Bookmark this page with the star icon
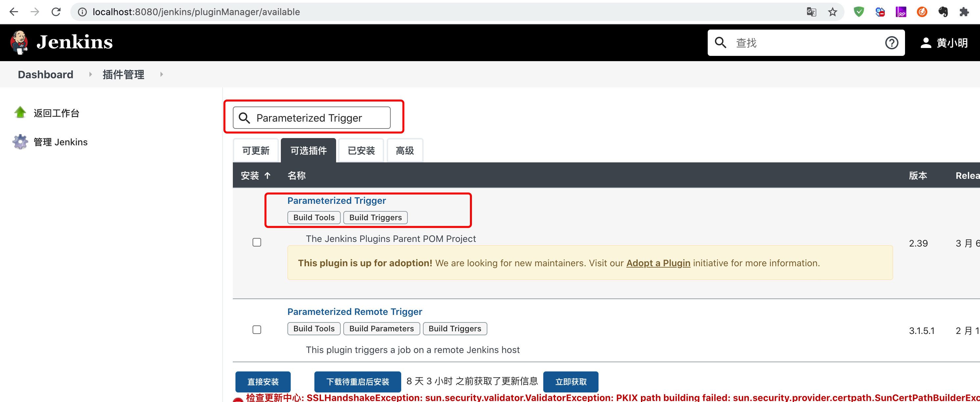 (x=833, y=12)
